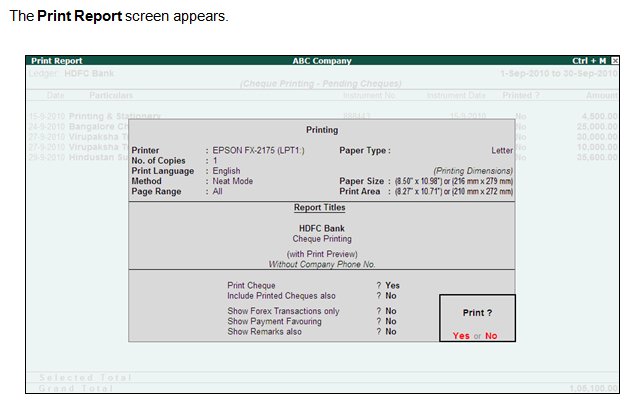Viewport: 628px width, 400px height.
Task: Click the Print Report title label
Action: coord(57,61)
